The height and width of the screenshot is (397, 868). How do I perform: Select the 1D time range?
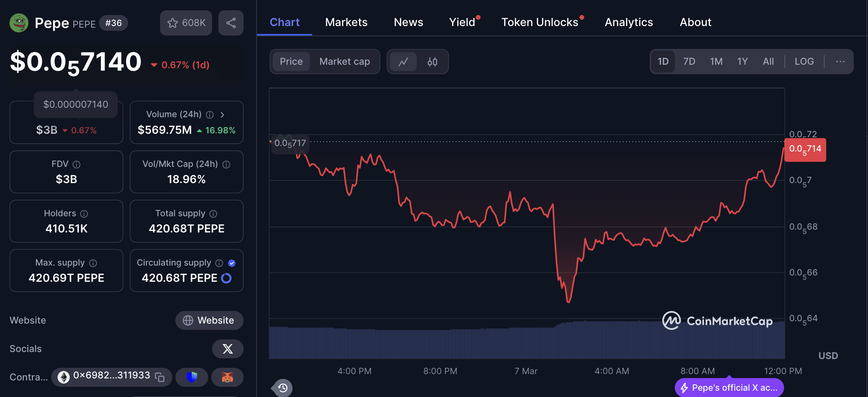[663, 62]
